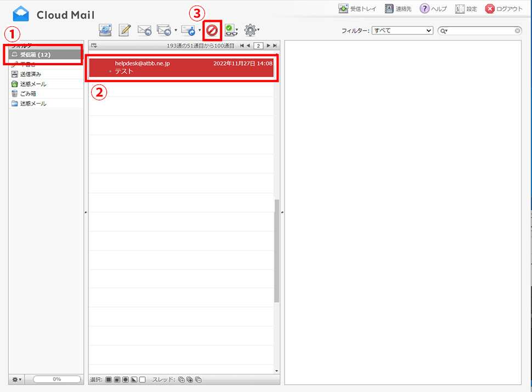Open the フィルター dropdown showing すべて
This screenshot has width=532, height=392.
click(402, 31)
